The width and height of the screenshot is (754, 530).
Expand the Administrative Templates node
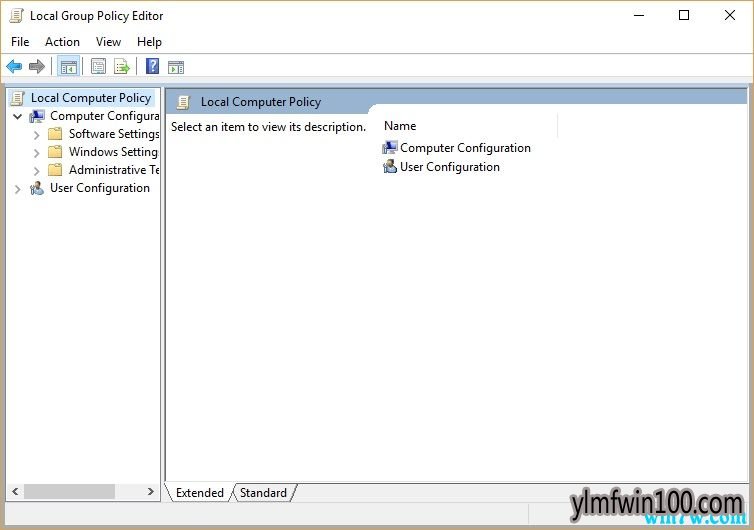pos(37,171)
